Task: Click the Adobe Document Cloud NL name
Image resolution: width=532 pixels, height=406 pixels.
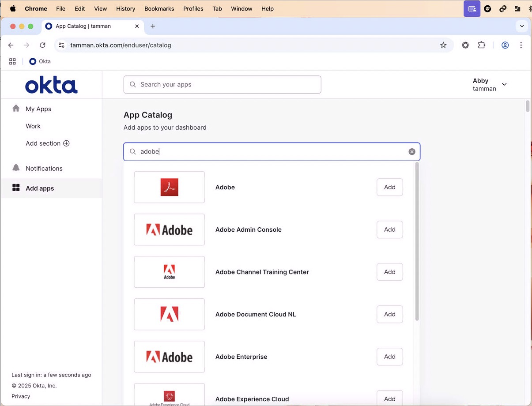Action: [256, 314]
